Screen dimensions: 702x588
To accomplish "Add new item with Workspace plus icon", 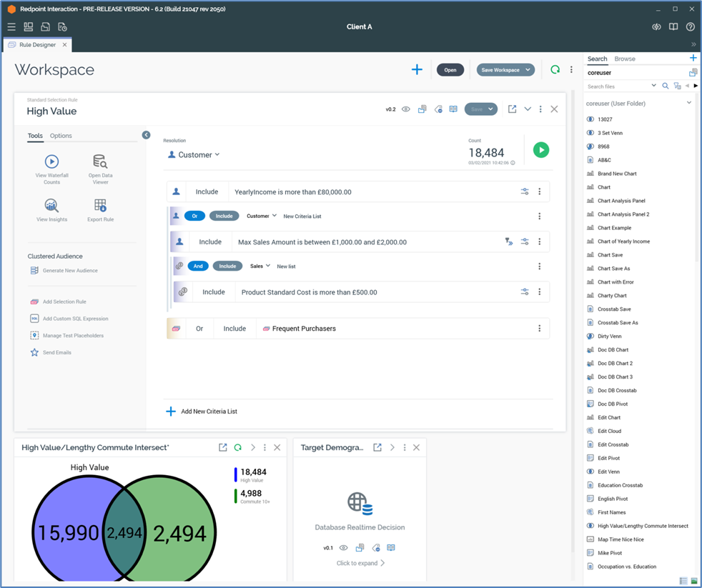I will (x=417, y=70).
